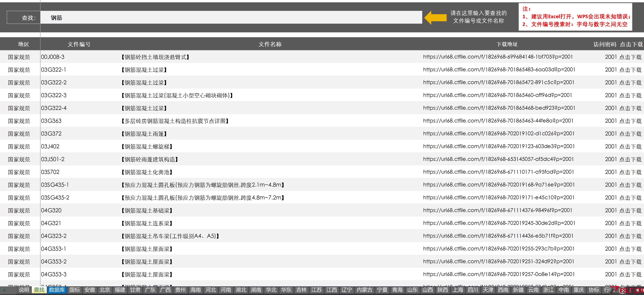Click the sheet navigation arrow at bottom left

pyautogui.click(x=4, y=290)
